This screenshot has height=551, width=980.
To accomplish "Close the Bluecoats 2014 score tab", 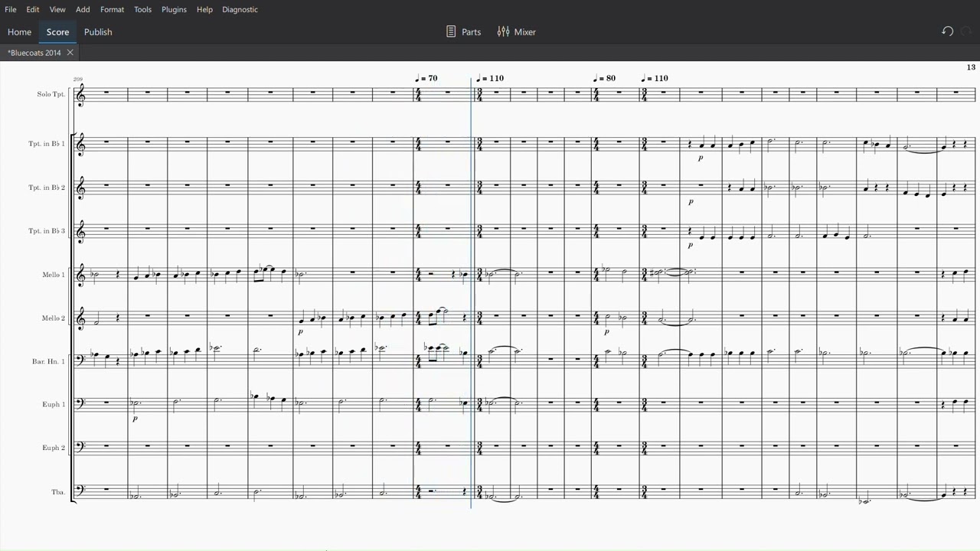I will tap(70, 53).
